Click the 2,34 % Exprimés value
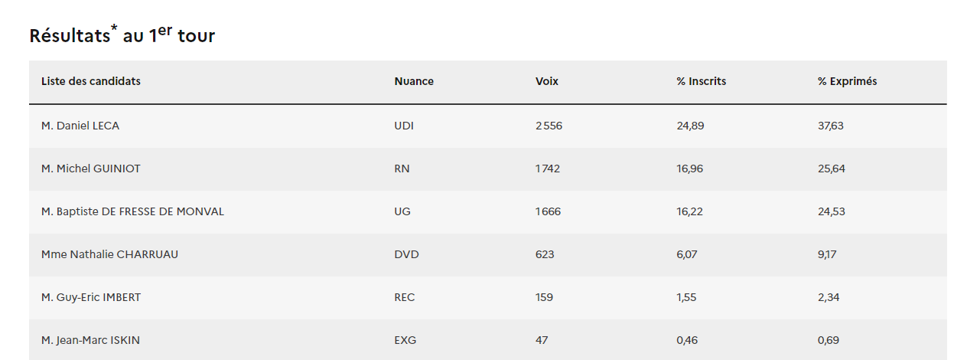980x360 pixels. [x=829, y=297]
